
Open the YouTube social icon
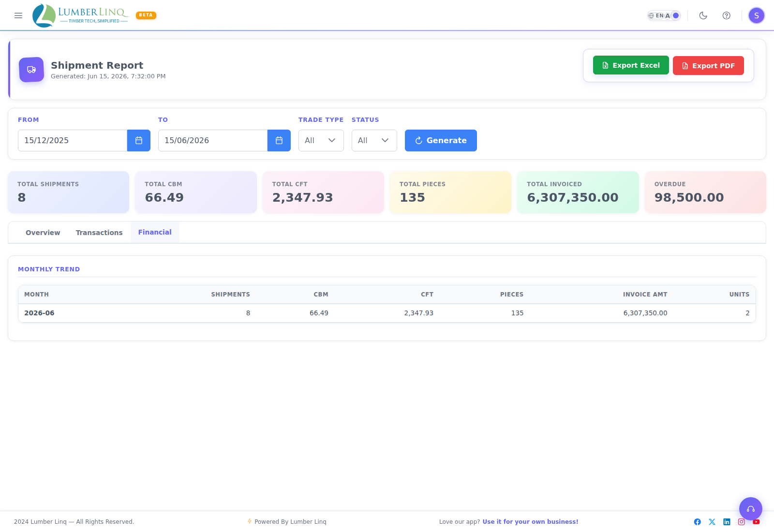coord(756,522)
